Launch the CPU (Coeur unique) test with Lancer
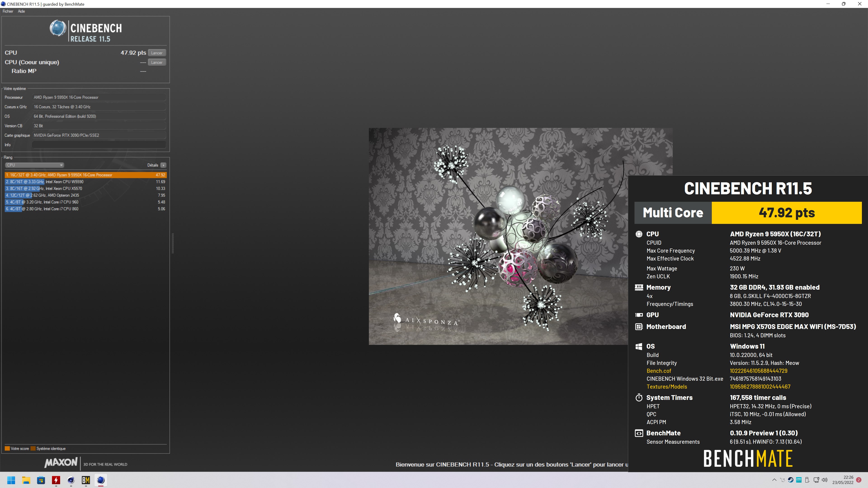The image size is (868, 488). coord(157,62)
